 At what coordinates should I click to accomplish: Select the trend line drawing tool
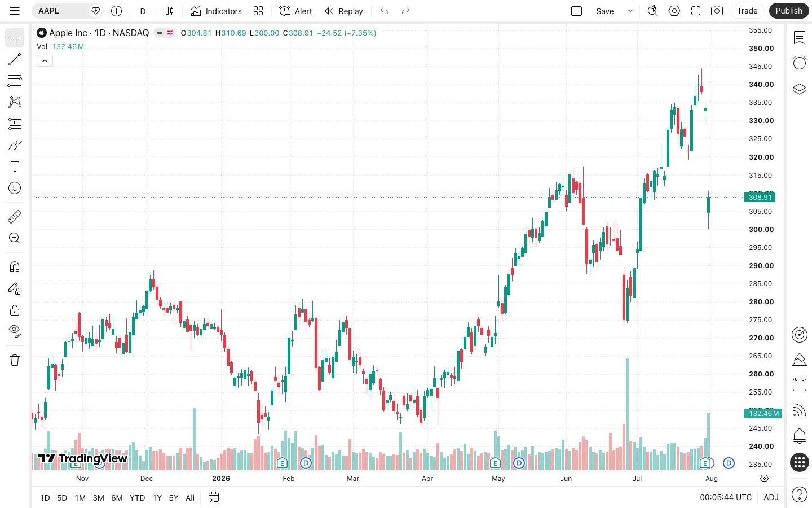(x=15, y=59)
